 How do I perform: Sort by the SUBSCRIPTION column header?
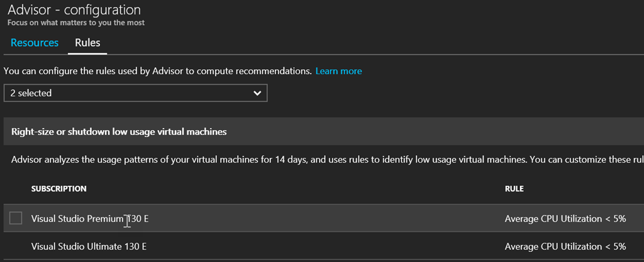(x=58, y=188)
